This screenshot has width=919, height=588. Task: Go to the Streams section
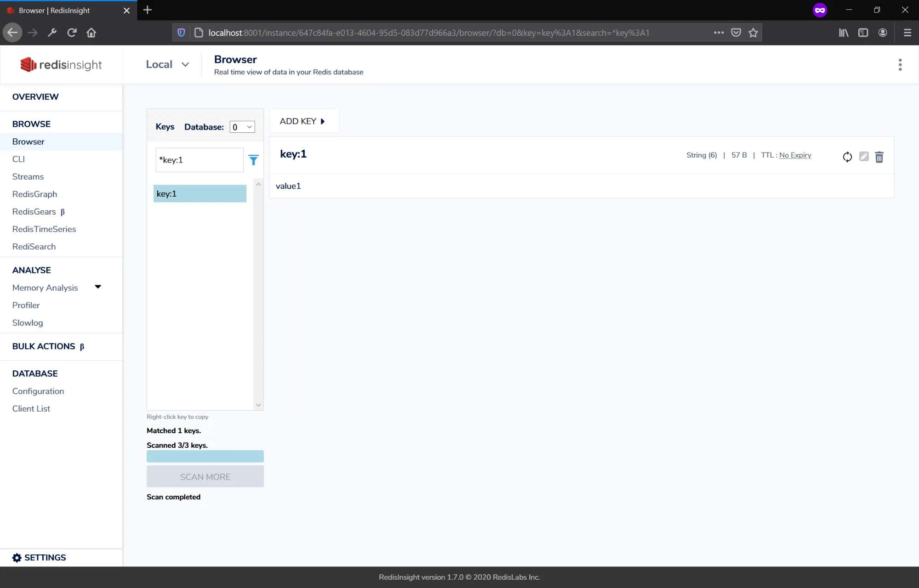click(28, 176)
